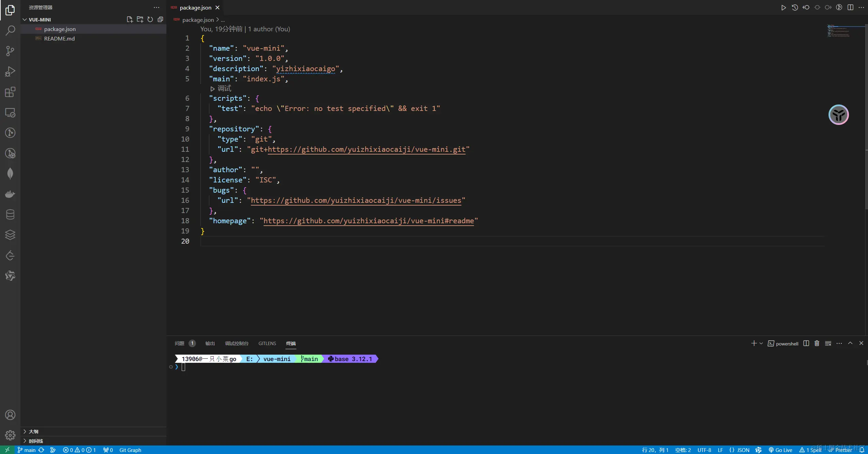Image resolution: width=868 pixels, height=454 pixels.
Task: Switch to the GITLENS panel tab
Action: 267,343
